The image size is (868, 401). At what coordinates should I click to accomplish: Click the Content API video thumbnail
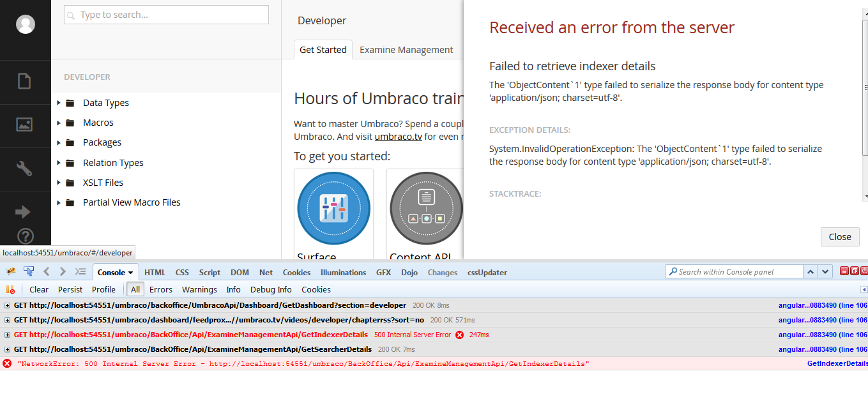427,209
